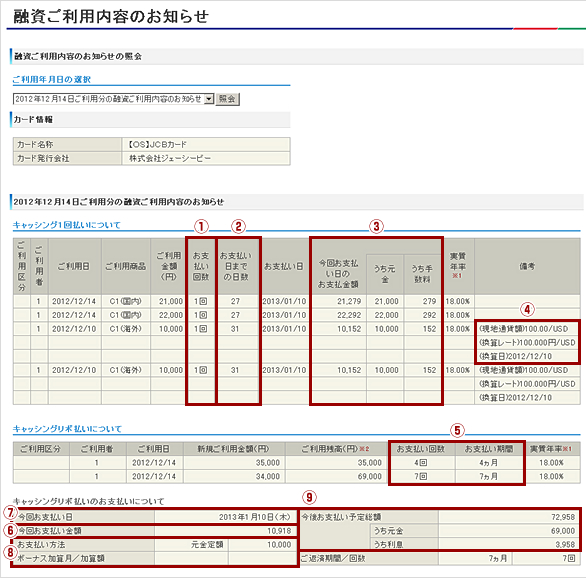Image resolution: width=586 pixels, height=578 pixels.
Task: Click the お支払い回数 header in リボ table
Action: pyautogui.click(x=421, y=449)
